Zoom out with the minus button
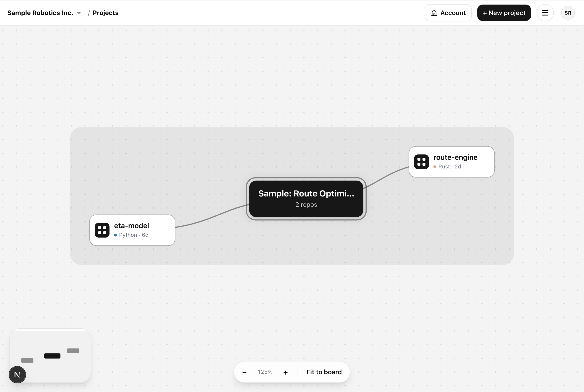584x392 pixels. pyautogui.click(x=245, y=372)
